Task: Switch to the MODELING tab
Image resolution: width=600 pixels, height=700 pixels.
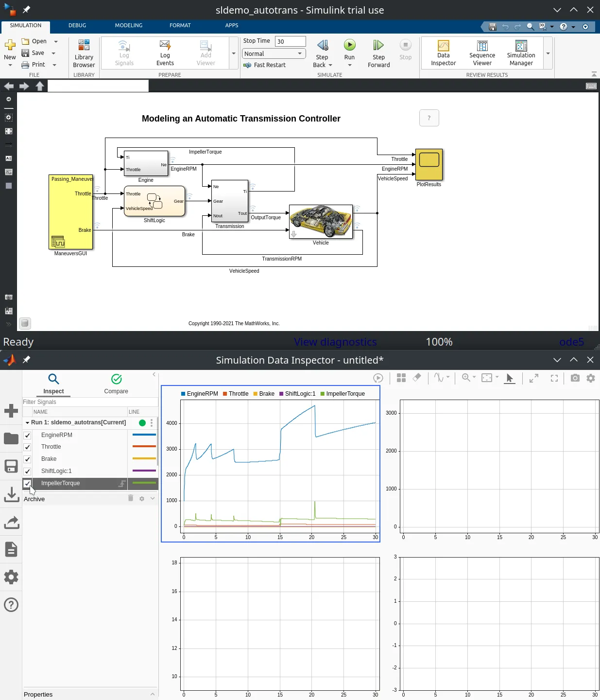Action: 129,25
